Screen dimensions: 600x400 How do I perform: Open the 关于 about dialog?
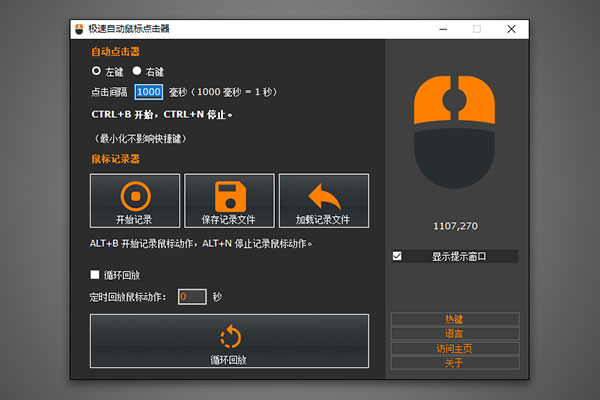point(454,362)
